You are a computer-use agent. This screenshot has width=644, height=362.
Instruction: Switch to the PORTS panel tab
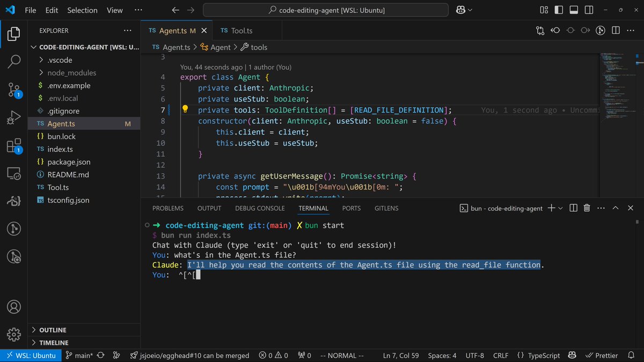pyautogui.click(x=352, y=208)
